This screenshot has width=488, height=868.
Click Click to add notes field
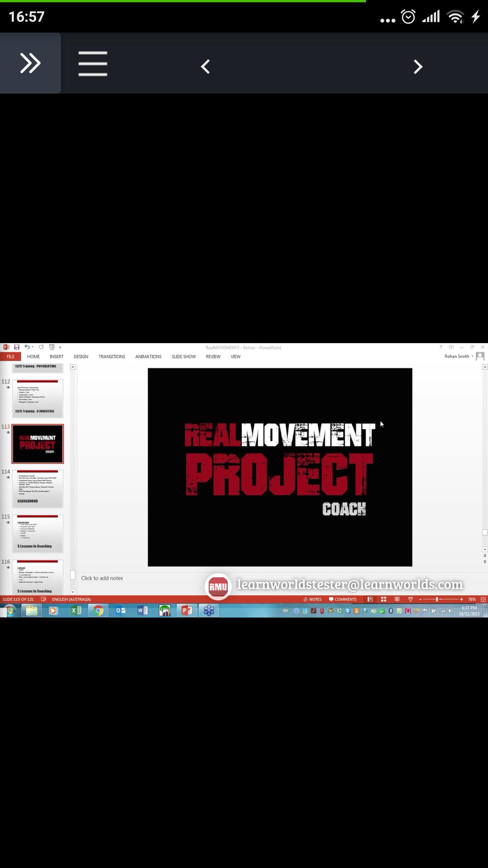click(x=102, y=578)
